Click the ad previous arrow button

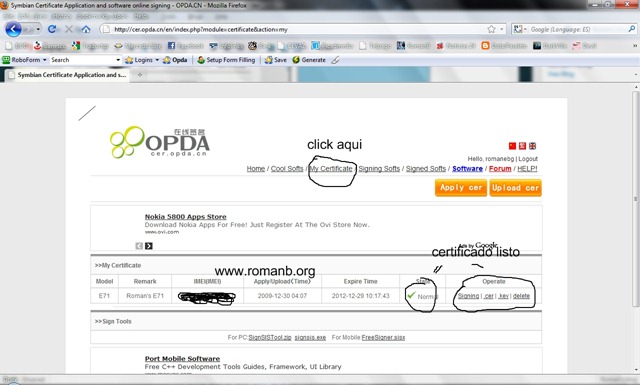139,246
